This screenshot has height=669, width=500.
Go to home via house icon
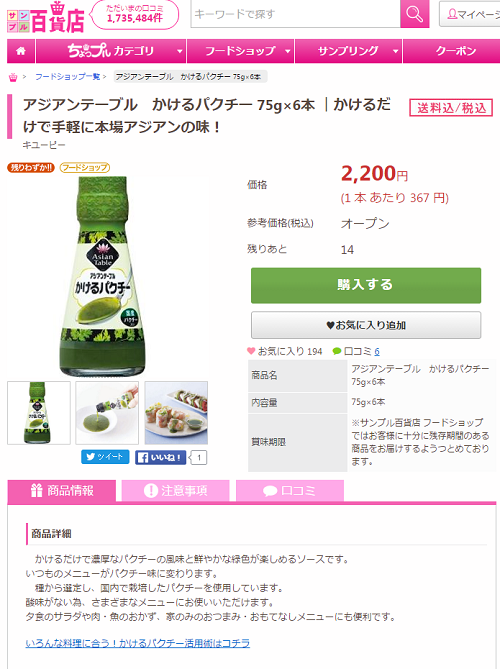[20, 51]
